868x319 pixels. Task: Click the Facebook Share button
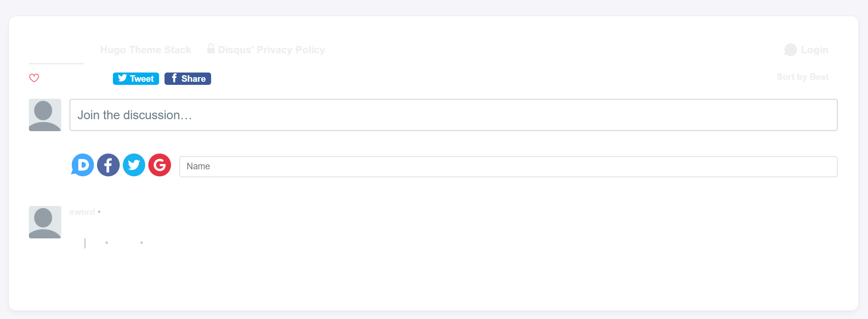click(x=188, y=78)
